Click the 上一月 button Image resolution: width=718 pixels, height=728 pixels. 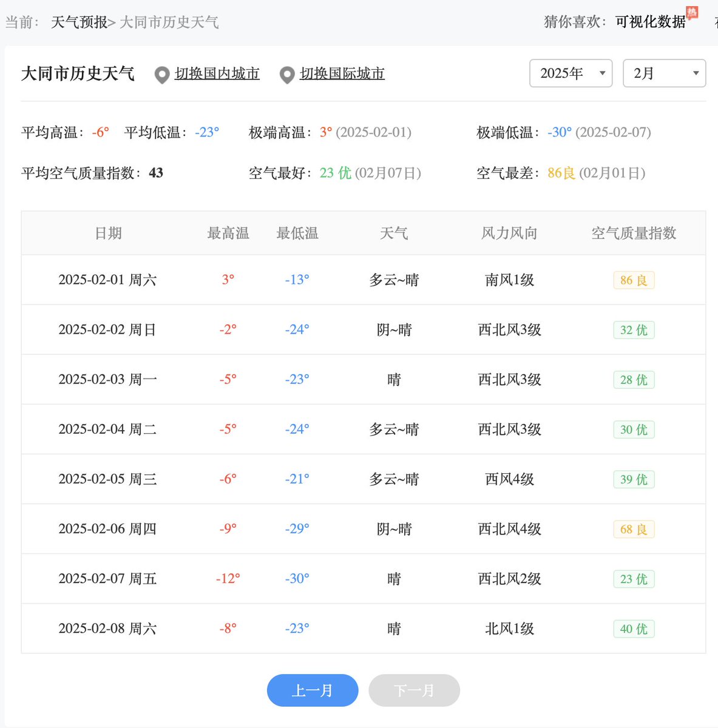pos(313,690)
